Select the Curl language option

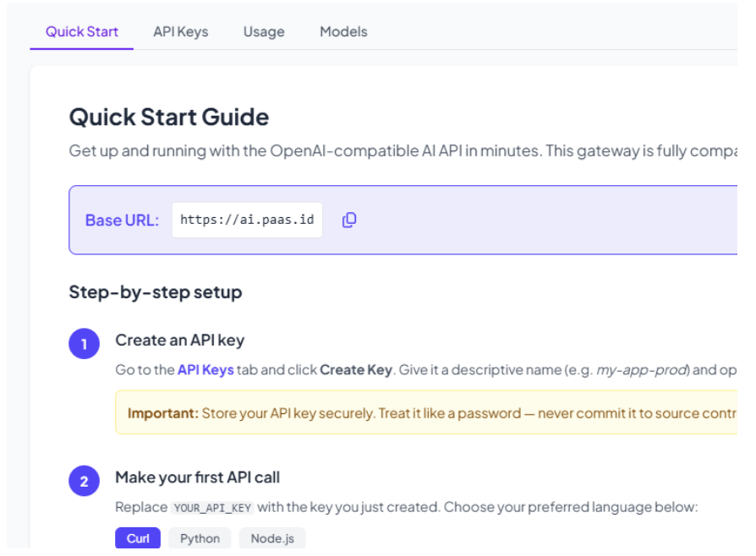pos(138,538)
